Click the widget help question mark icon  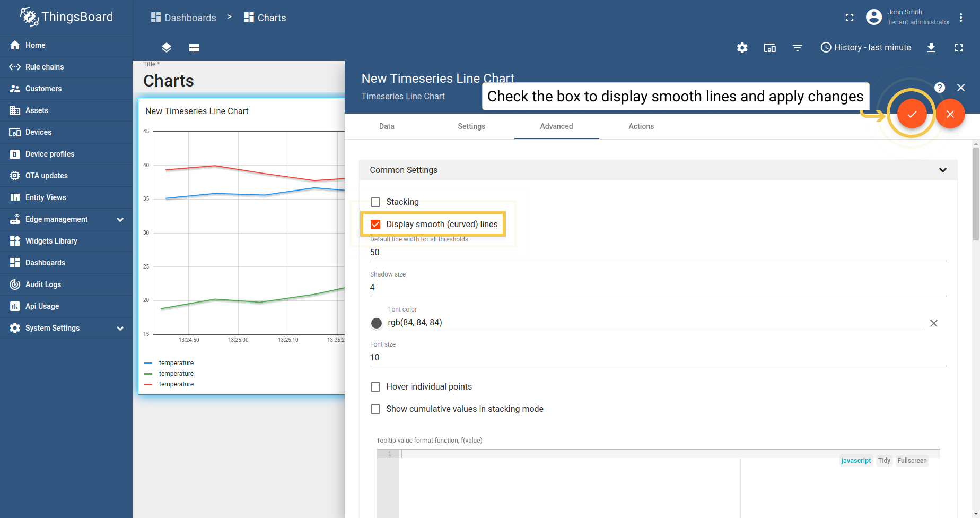[x=939, y=88]
